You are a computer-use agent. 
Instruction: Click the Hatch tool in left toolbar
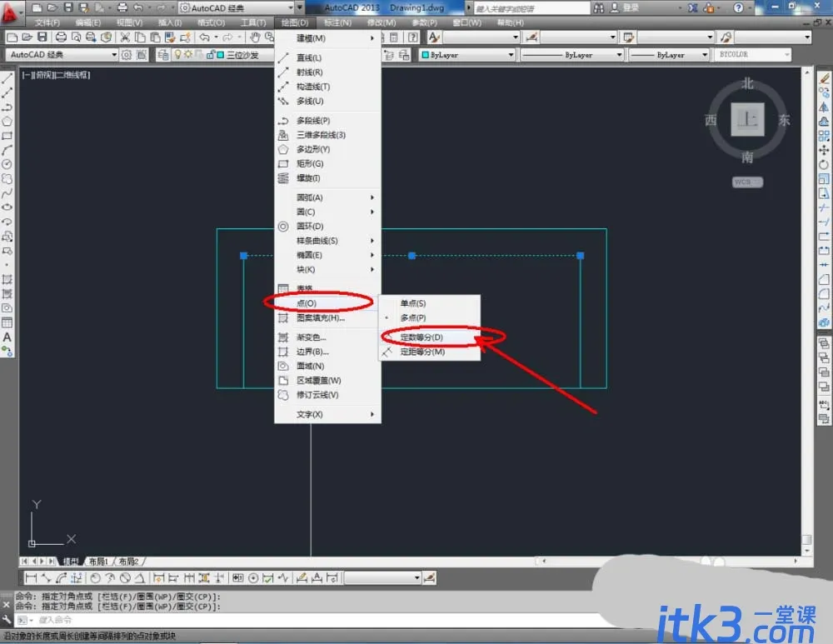[7, 279]
